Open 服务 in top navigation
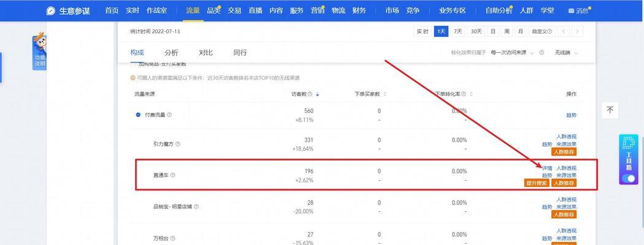Viewport: 644px width, 245px height. (296, 10)
